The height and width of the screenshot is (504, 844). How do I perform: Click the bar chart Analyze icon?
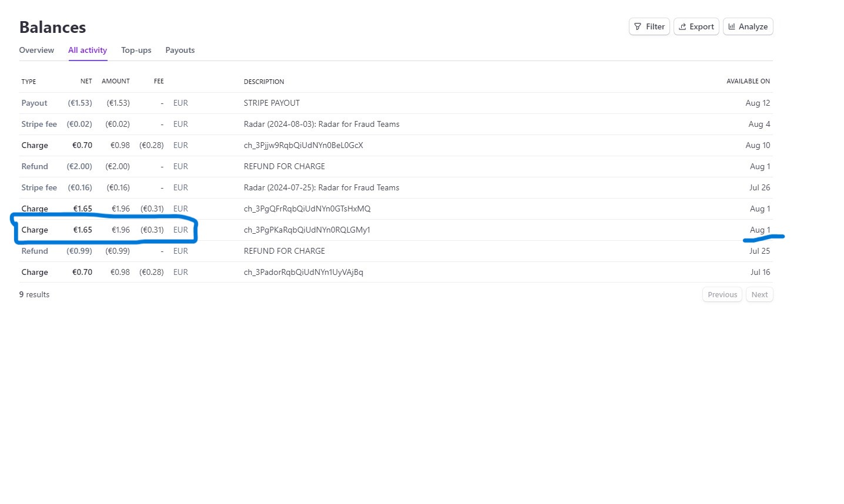tap(732, 26)
